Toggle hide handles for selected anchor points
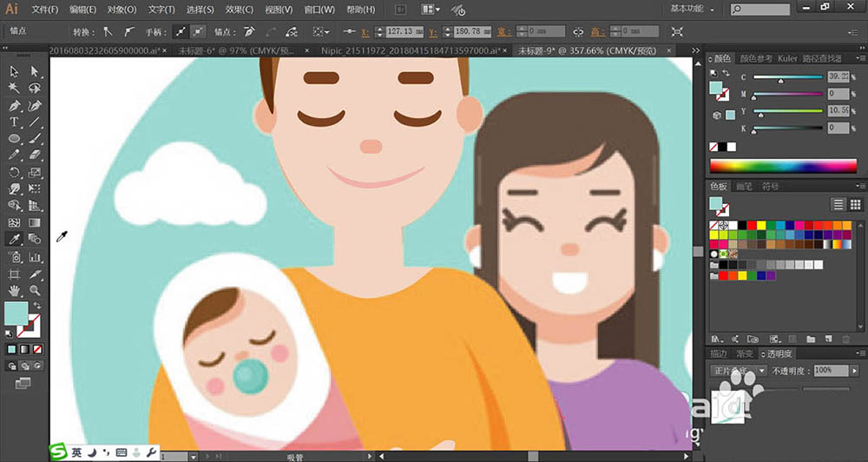The width and height of the screenshot is (868, 462). coord(198,31)
